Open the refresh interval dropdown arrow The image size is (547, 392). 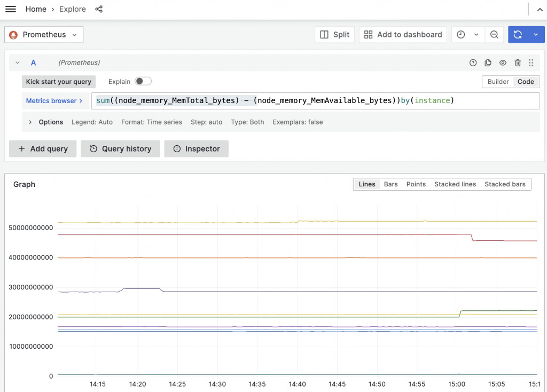click(536, 35)
